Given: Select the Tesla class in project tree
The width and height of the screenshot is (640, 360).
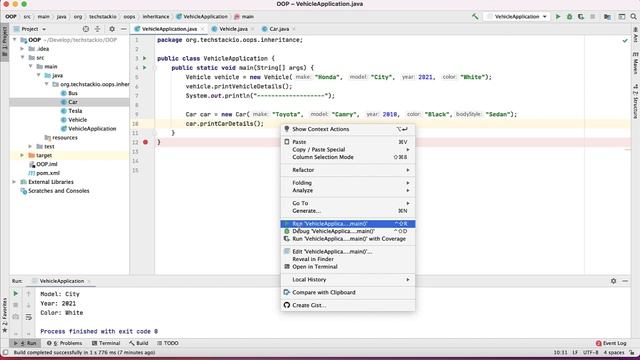Looking at the screenshot, I should point(75,111).
